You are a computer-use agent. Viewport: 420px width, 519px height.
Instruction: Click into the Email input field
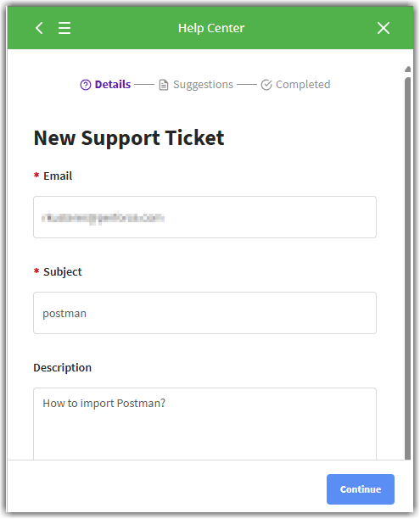pyautogui.click(x=204, y=217)
